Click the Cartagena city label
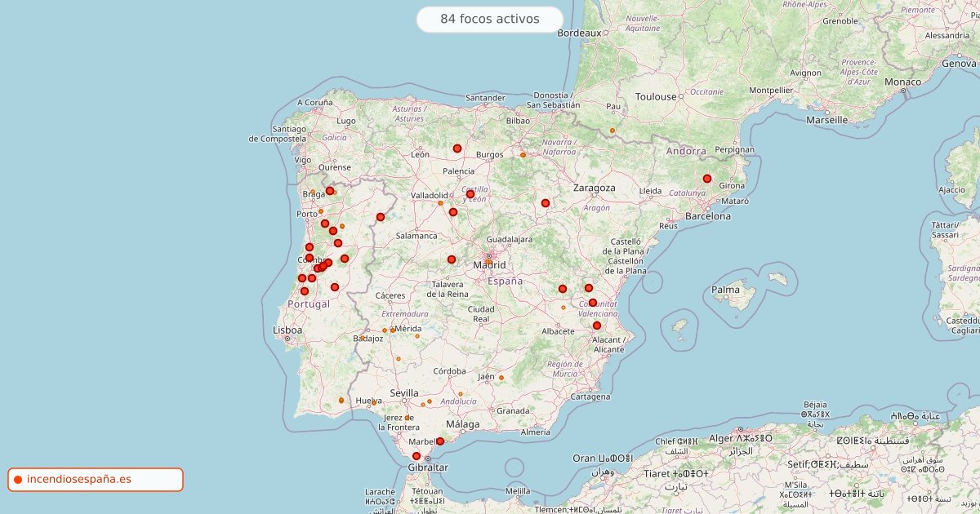 [590, 397]
